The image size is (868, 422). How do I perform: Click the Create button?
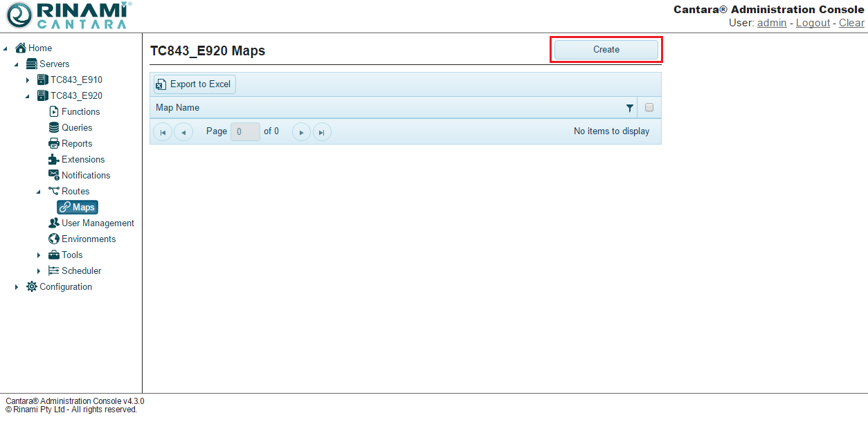click(606, 50)
